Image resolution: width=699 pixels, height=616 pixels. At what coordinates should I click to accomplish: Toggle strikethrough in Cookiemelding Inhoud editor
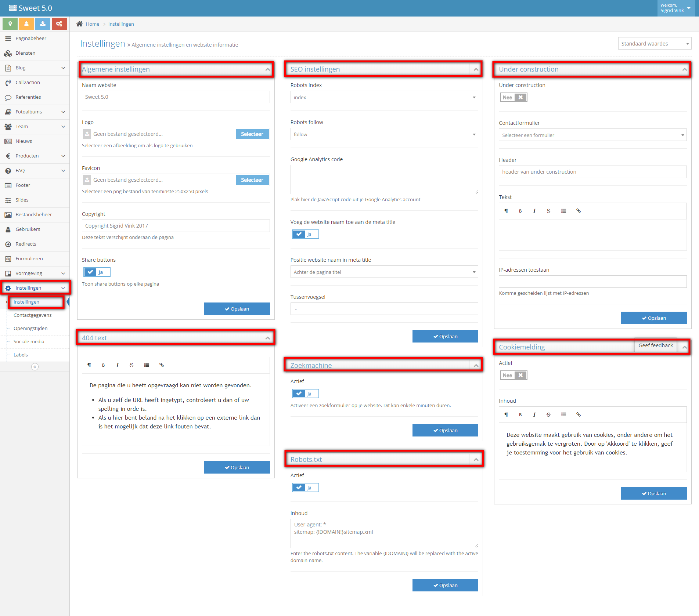548,414
